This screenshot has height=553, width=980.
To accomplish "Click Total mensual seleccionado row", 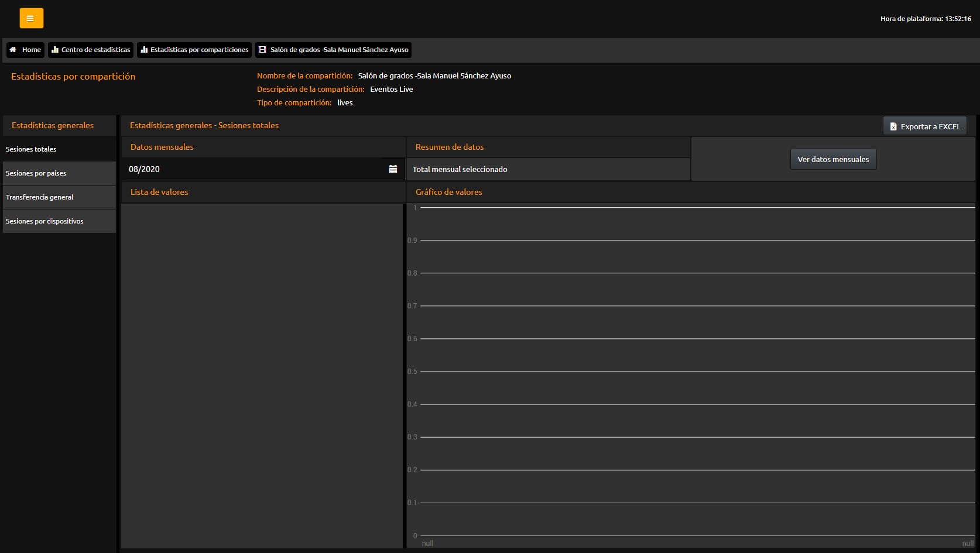I will [548, 169].
